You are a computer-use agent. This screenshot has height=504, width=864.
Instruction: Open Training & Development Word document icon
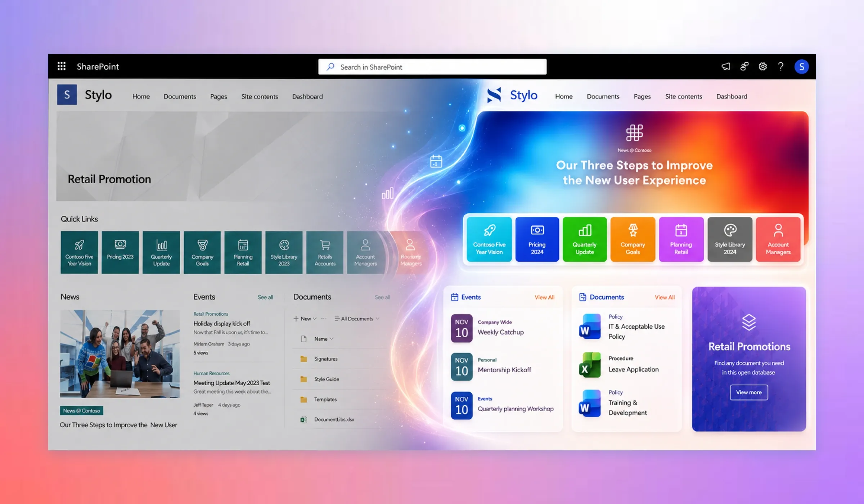pyautogui.click(x=590, y=403)
